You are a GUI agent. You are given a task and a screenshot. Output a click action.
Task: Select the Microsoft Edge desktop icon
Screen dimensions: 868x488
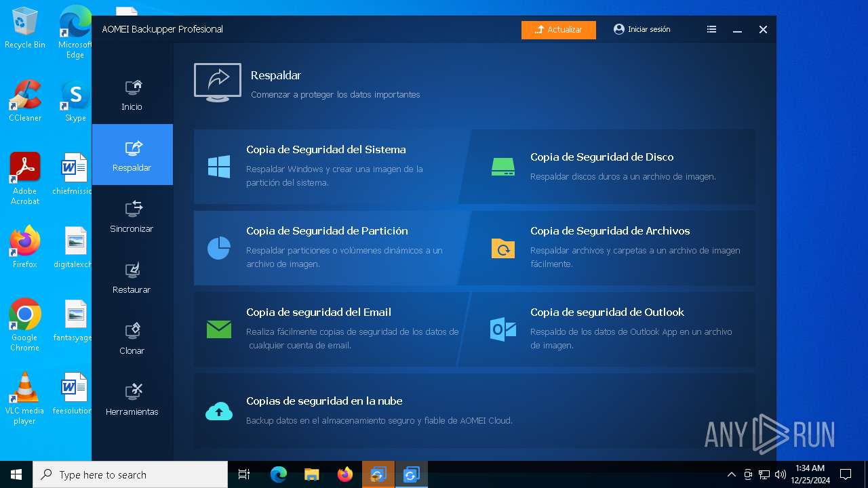pyautogui.click(x=75, y=33)
